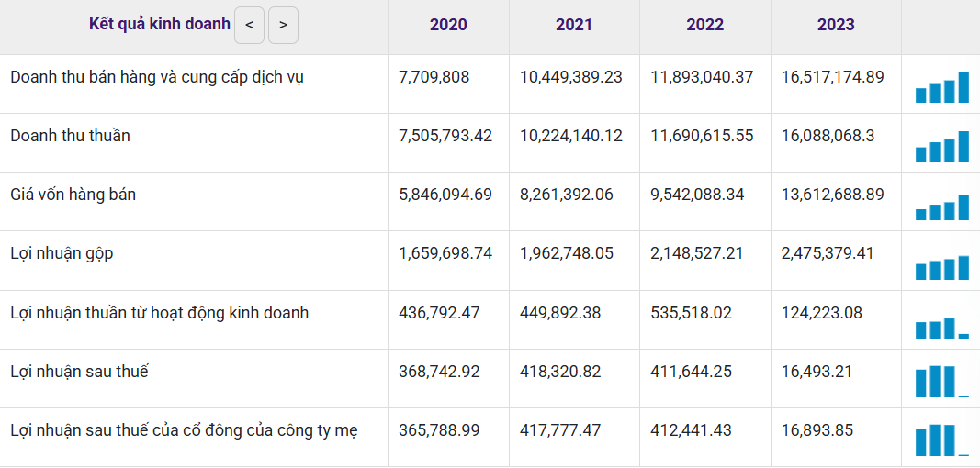Screen dimensions: 980x468
Task: Select the value 11,690,615.55
Action: [x=702, y=136]
